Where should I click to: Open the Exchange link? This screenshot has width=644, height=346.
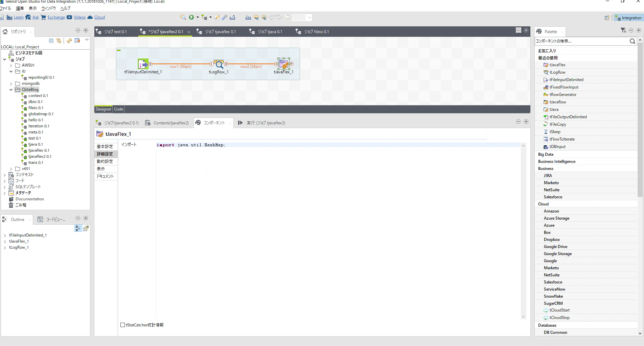[56, 17]
